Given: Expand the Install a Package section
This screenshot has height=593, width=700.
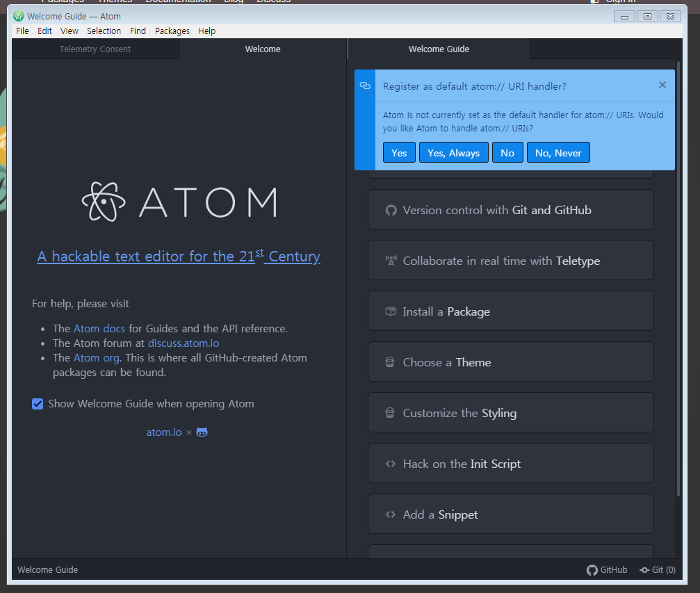Looking at the screenshot, I should [x=511, y=311].
